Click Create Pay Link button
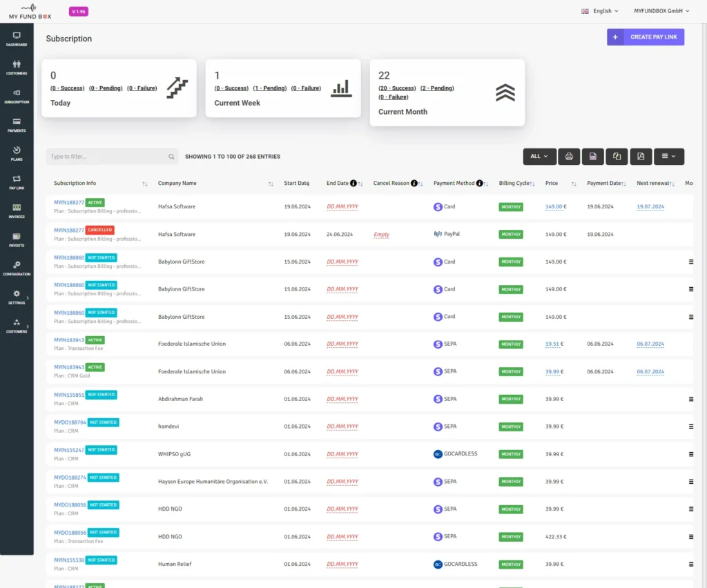Viewport: 707px width, 588px height. click(x=646, y=37)
